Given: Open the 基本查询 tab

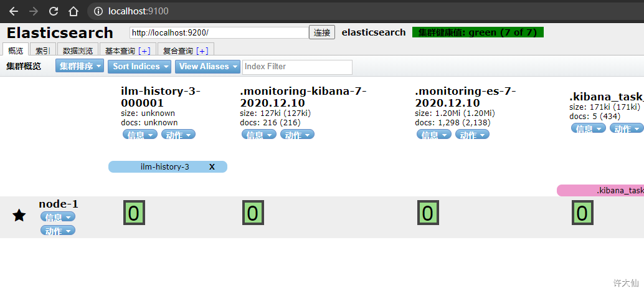Looking at the screenshot, I should point(120,51).
